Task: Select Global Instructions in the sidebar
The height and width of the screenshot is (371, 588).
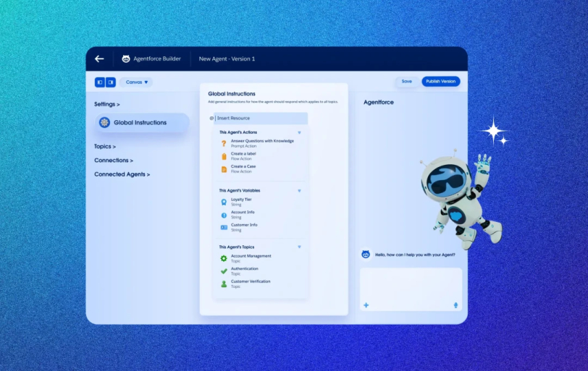Action: 142,122
